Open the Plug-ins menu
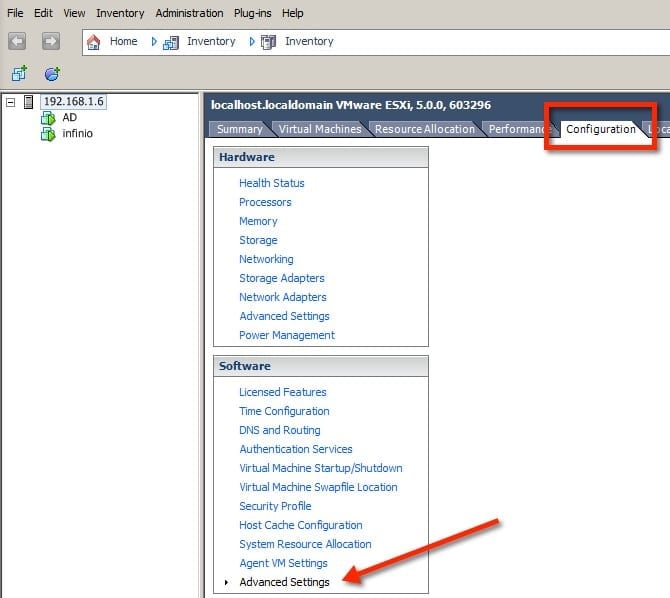Viewport: 670px width, 598px height. pyautogui.click(x=253, y=13)
